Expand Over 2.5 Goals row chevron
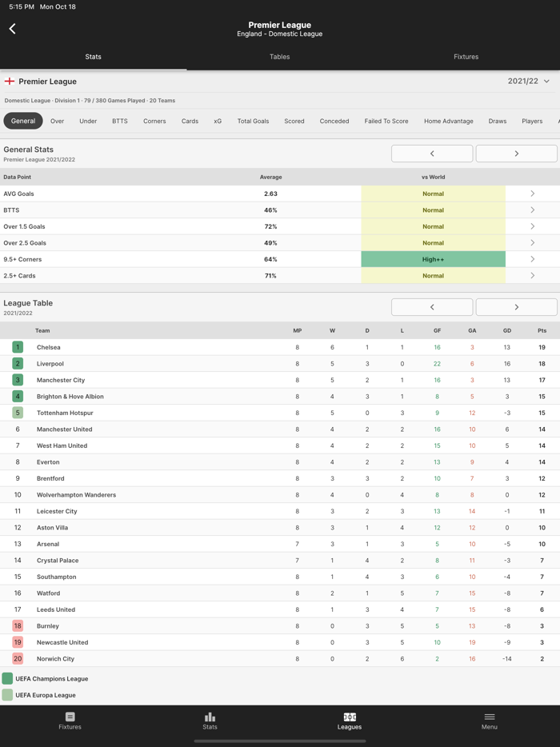560x747 pixels. click(532, 242)
